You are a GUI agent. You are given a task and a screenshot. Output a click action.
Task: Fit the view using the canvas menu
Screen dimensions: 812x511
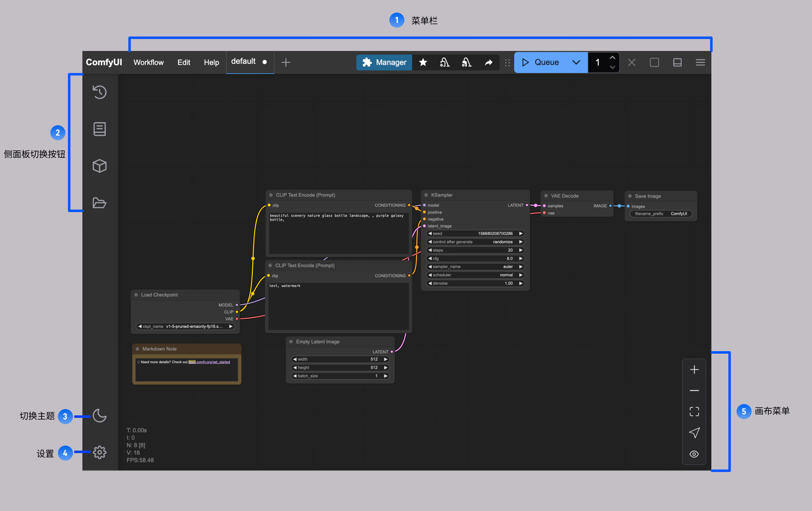coord(694,412)
